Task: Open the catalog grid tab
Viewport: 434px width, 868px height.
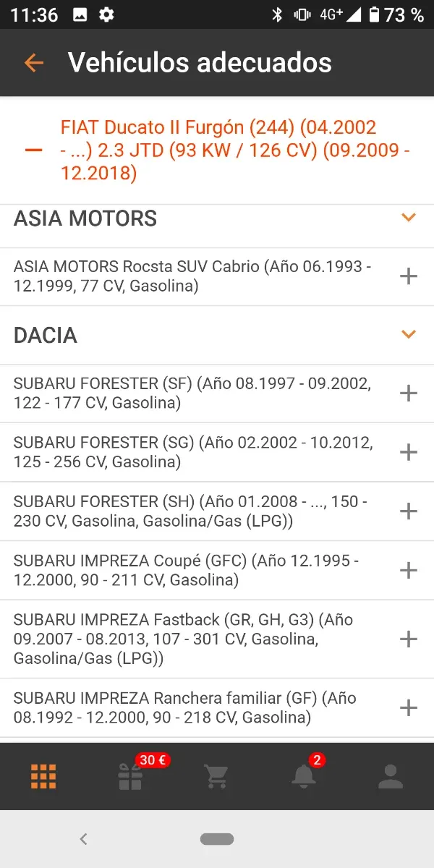Action: (x=43, y=776)
